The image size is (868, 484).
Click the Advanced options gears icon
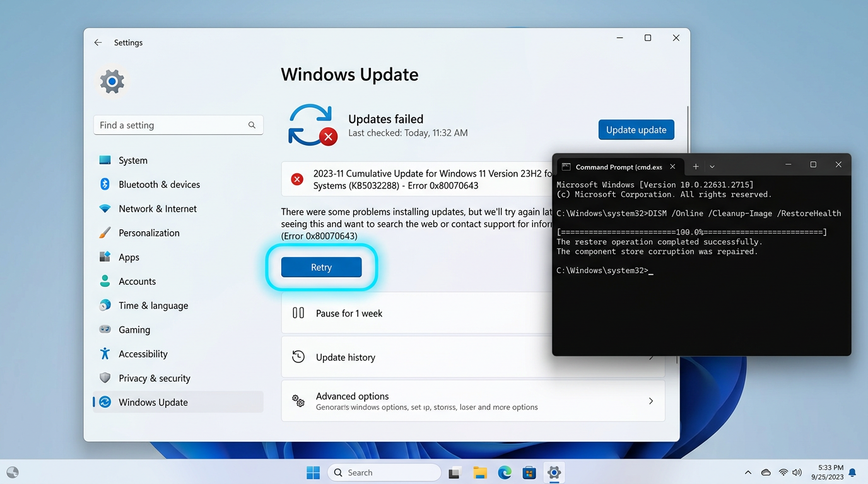coord(298,401)
